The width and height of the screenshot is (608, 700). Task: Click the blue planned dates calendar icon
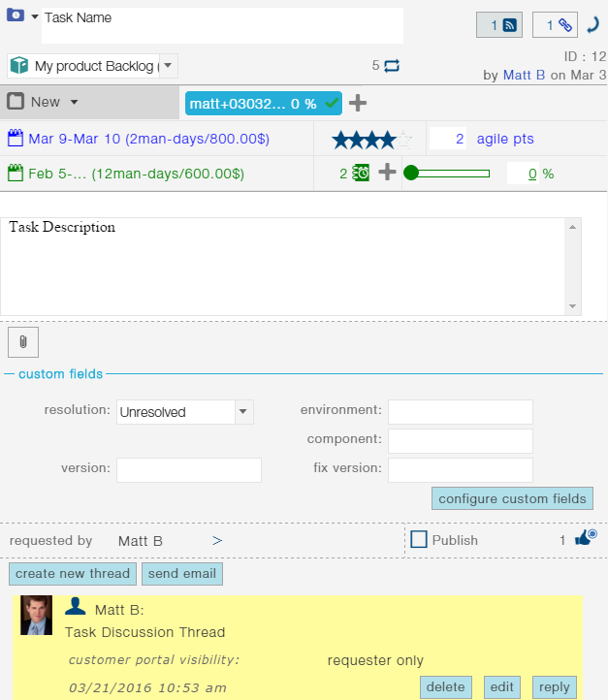click(16, 138)
